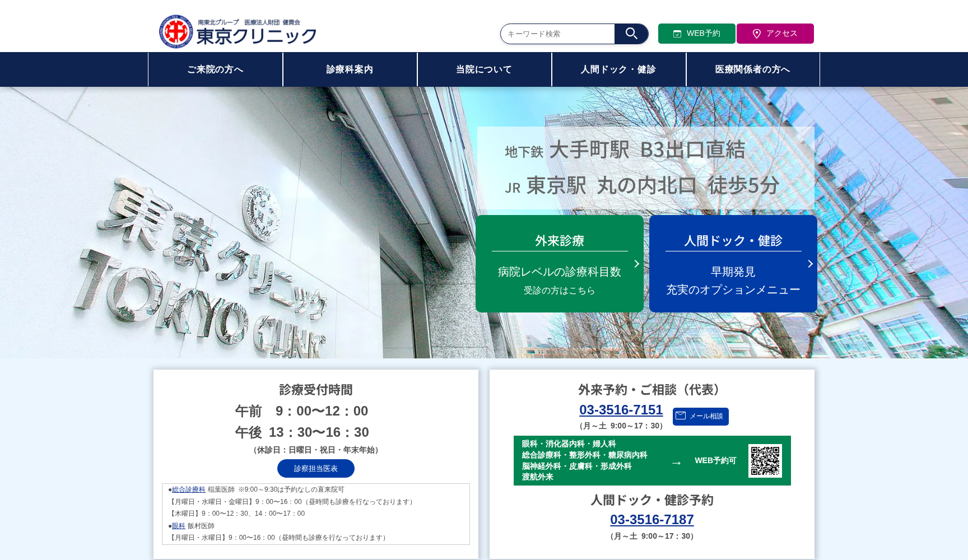This screenshot has height=560, width=968.
Task: Click the Tokyo Clinic circular logo emblem
Action: (175, 32)
